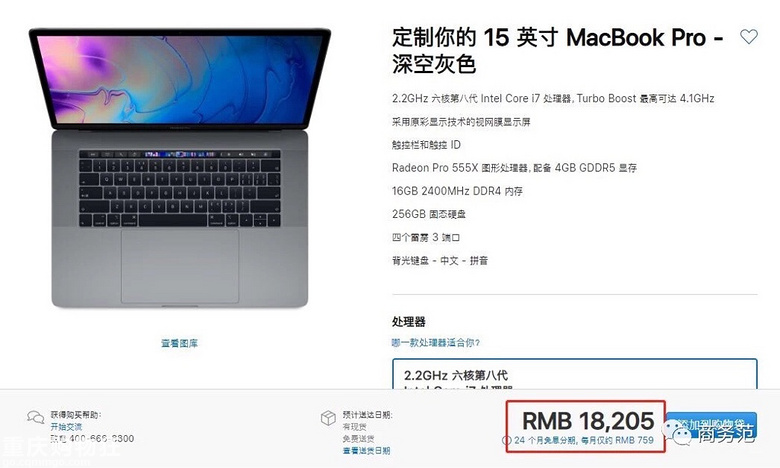Click the delivery box icon
This screenshot has height=468, width=780.
pyautogui.click(x=328, y=418)
